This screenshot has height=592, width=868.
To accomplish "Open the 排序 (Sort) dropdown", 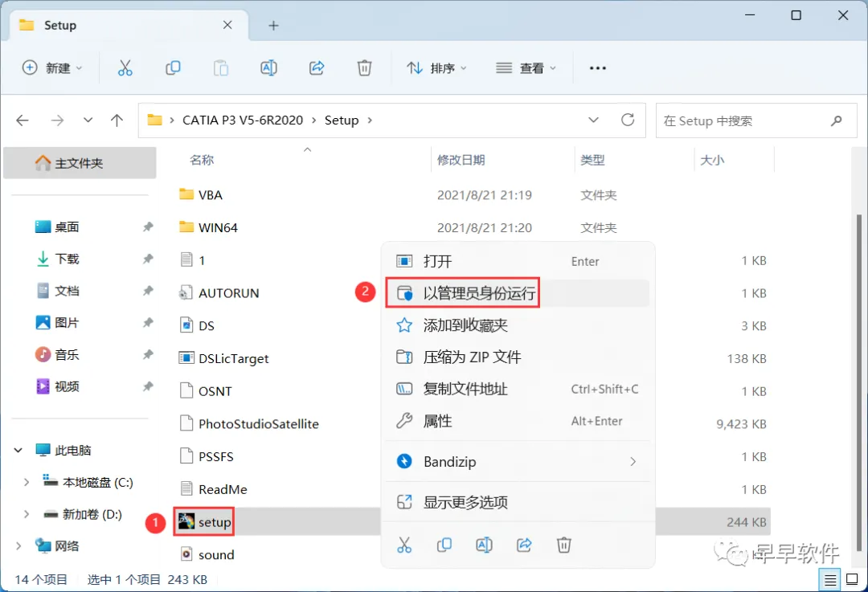I will (436, 68).
